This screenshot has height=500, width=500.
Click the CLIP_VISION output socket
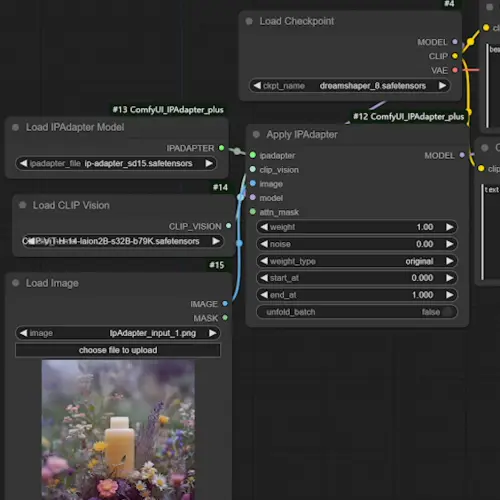[228, 226]
